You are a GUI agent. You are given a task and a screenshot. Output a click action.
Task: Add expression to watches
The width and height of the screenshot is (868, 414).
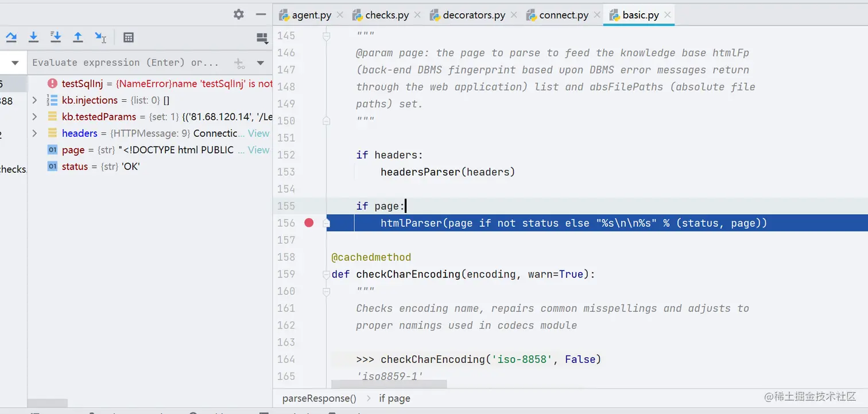click(239, 63)
